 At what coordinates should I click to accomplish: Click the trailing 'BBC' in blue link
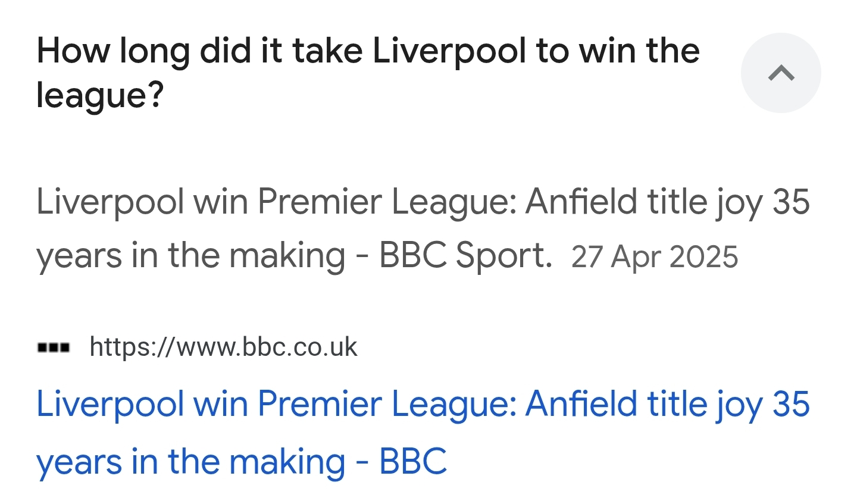click(413, 462)
